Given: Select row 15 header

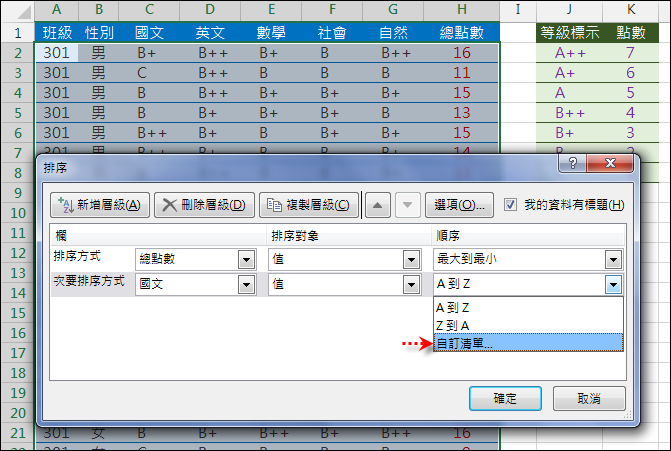Looking at the screenshot, I should (x=18, y=313).
